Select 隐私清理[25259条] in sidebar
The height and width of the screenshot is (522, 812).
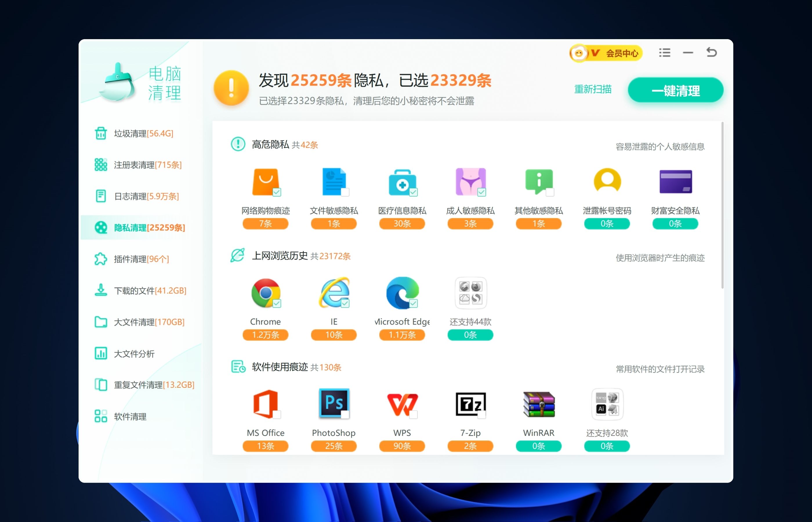[141, 227]
